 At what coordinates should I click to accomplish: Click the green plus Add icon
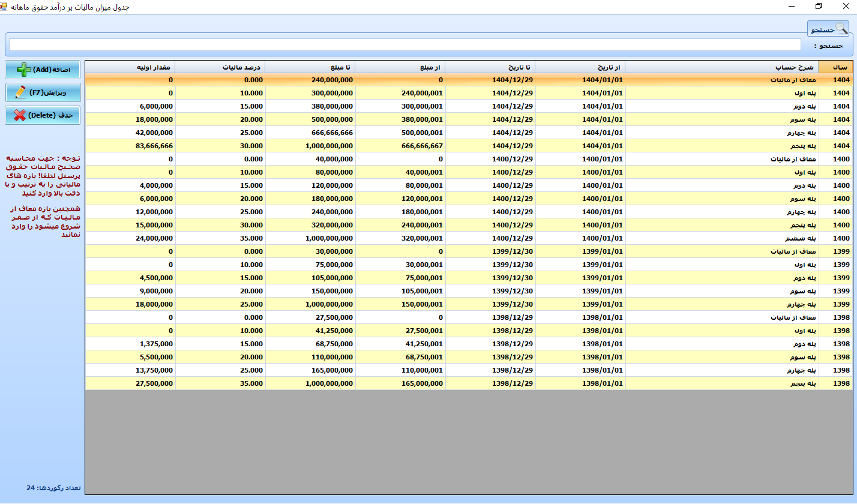tap(24, 70)
